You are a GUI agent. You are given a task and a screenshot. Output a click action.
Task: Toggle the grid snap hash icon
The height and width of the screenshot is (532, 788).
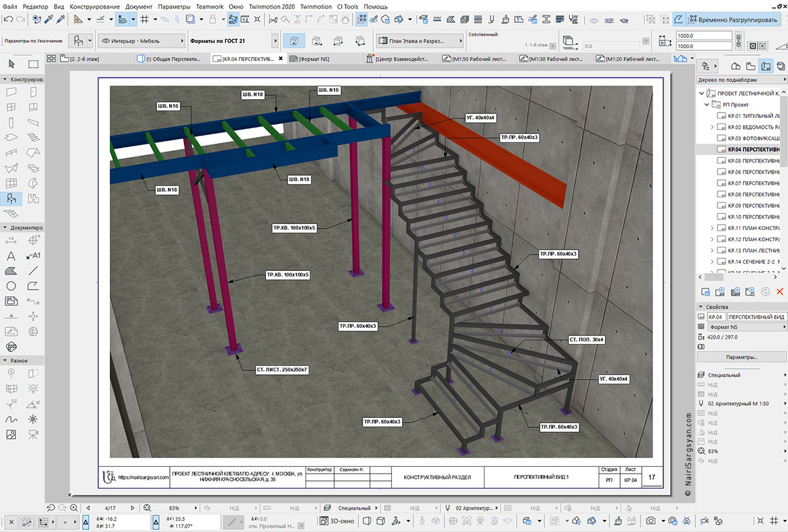(x=145, y=19)
